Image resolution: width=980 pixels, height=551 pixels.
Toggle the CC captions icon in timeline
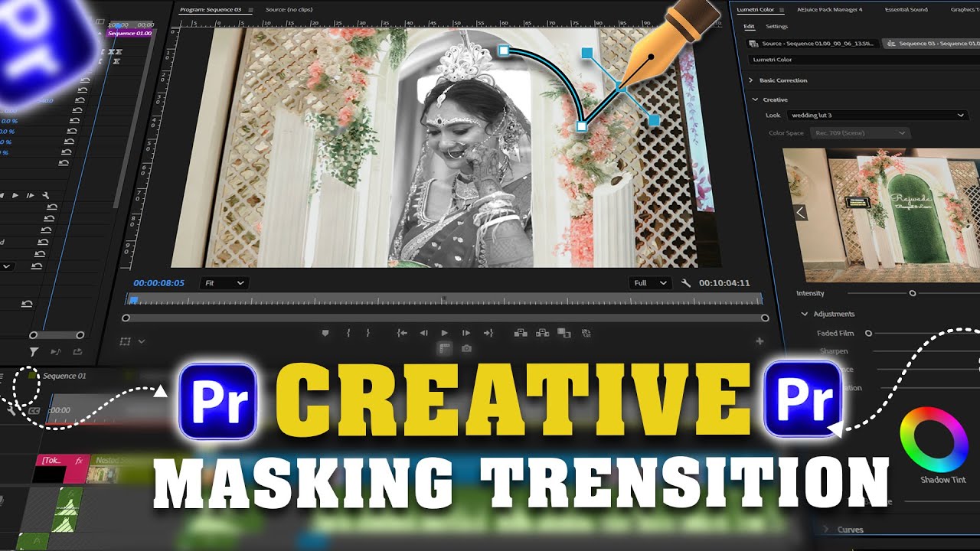[34, 411]
